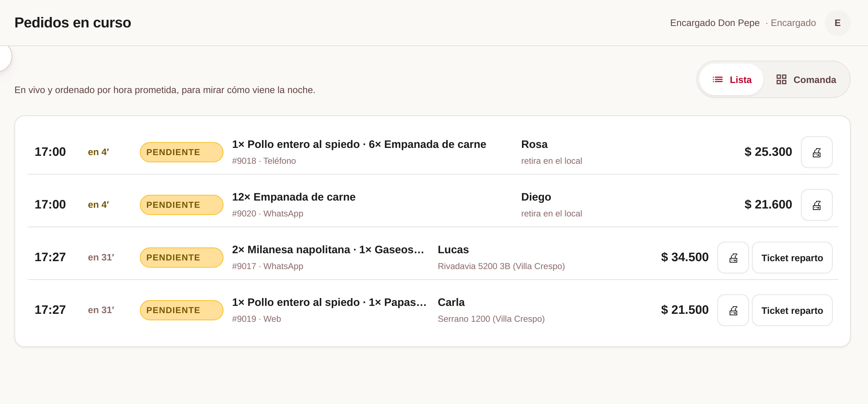Click '#9017 · WhatsApp' text

point(267,266)
